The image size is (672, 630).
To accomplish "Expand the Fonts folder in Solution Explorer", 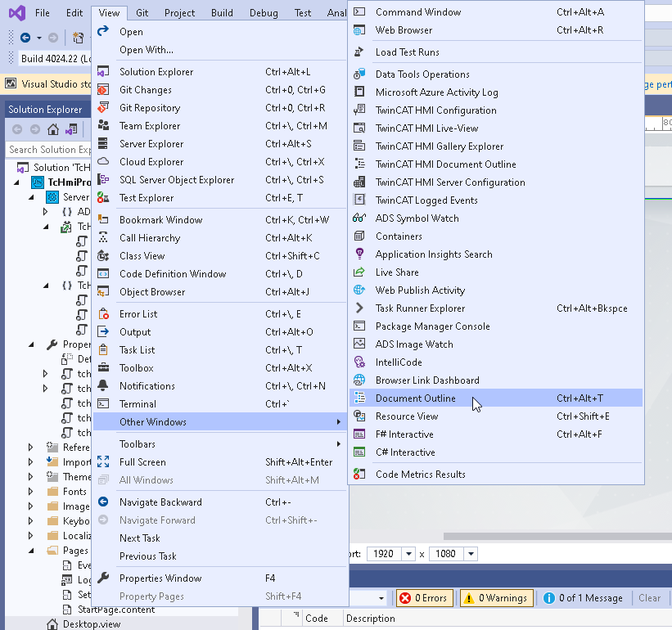I will [30, 491].
